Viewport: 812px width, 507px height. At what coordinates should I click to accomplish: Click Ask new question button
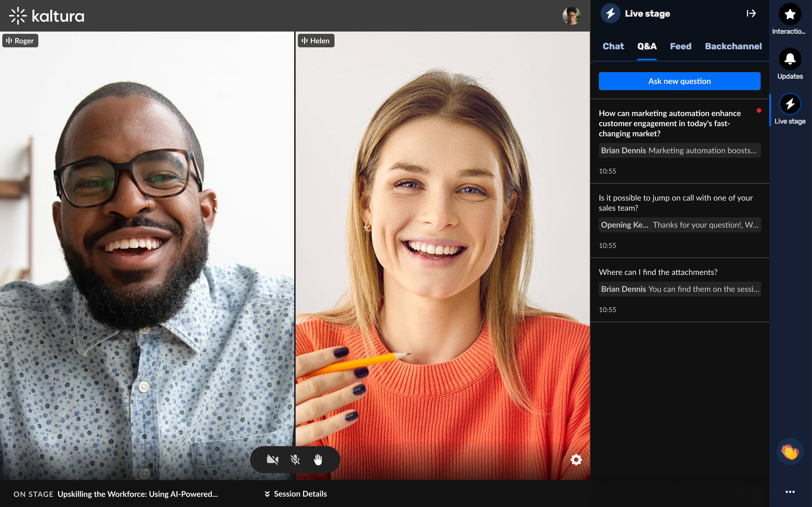pos(680,81)
